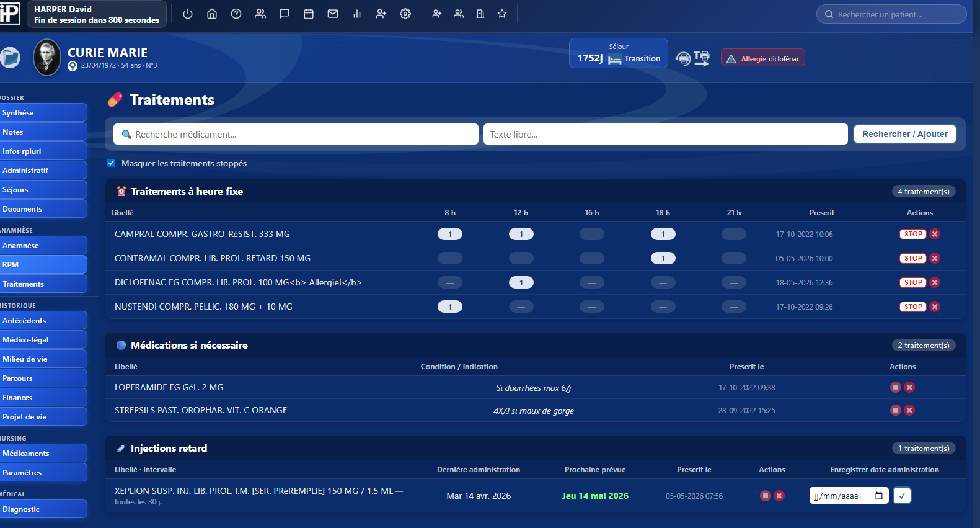
Task: Click STOP for CAMPRAL treatment
Action: [913, 234]
